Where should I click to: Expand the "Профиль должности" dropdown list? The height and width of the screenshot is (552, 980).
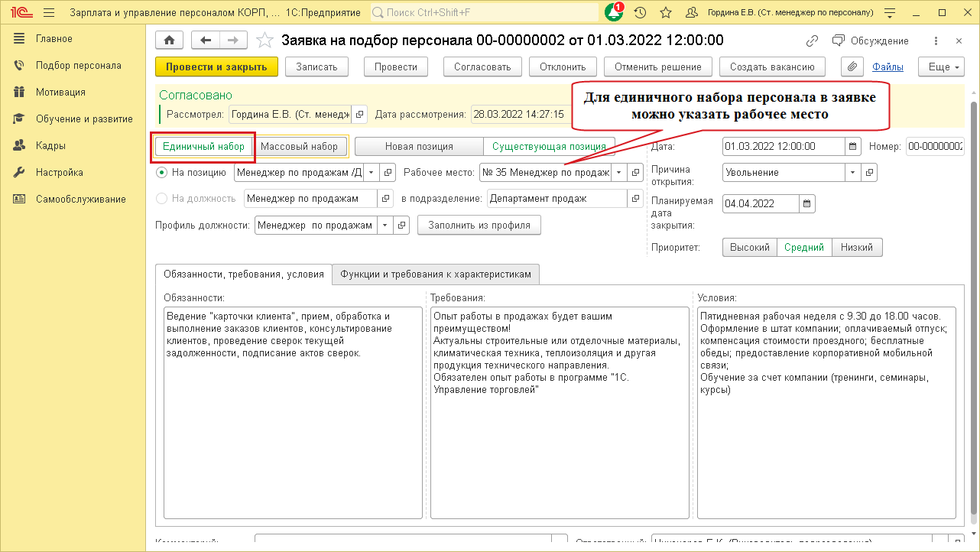tap(384, 226)
